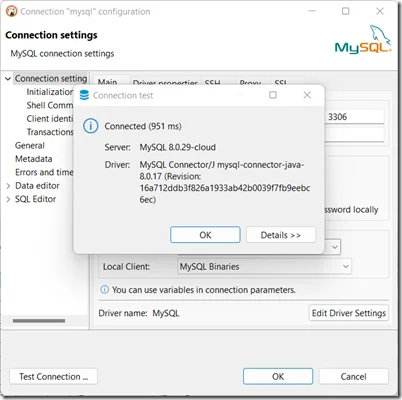Expand the Data editor tree node
Screen dimensions: 402x400
click(8, 186)
